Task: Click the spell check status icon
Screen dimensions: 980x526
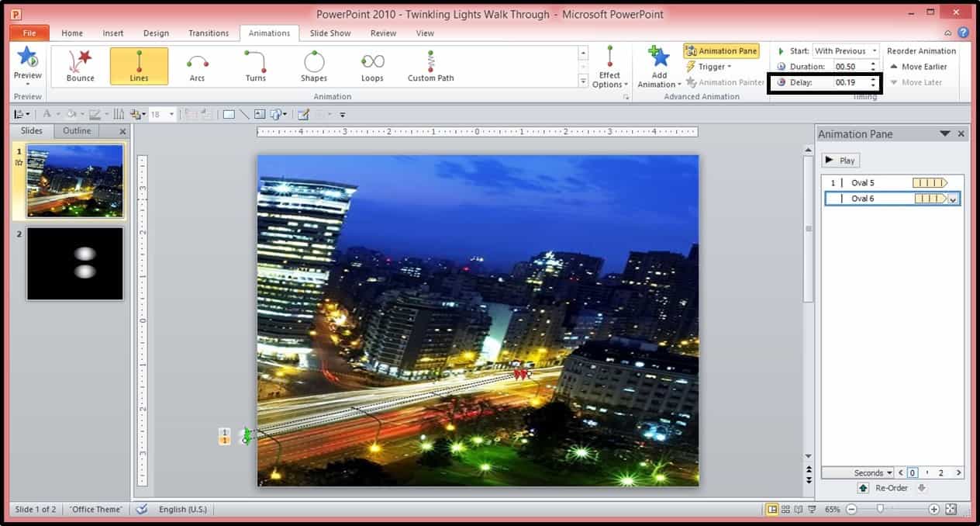Action: tap(141, 510)
